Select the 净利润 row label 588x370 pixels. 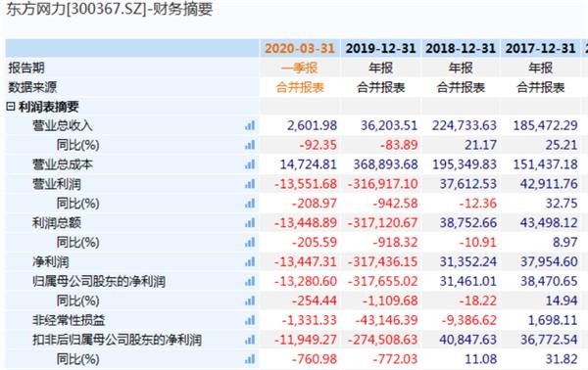pyautogui.click(x=51, y=261)
